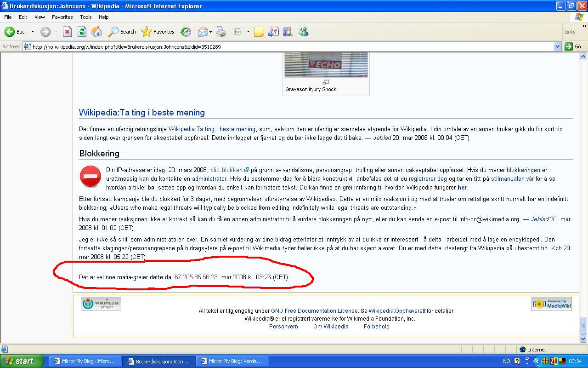Open the Back history dropdown arrow
The height and width of the screenshot is (368, 588).
(33, 32)
